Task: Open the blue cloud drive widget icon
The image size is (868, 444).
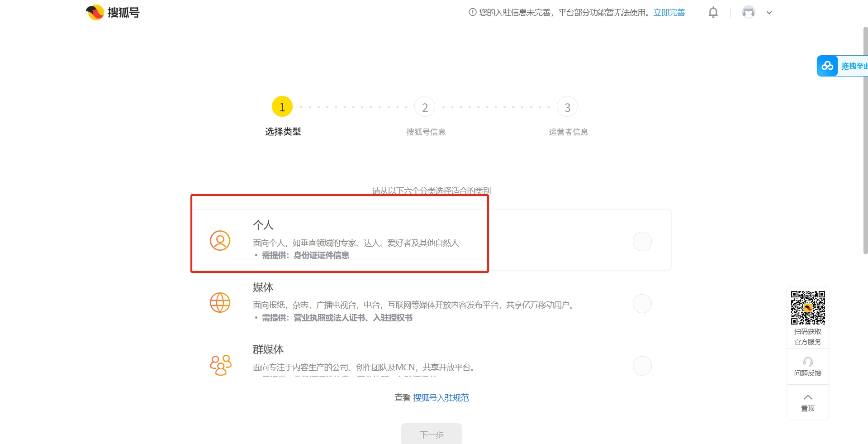Action: coord(827,66)
